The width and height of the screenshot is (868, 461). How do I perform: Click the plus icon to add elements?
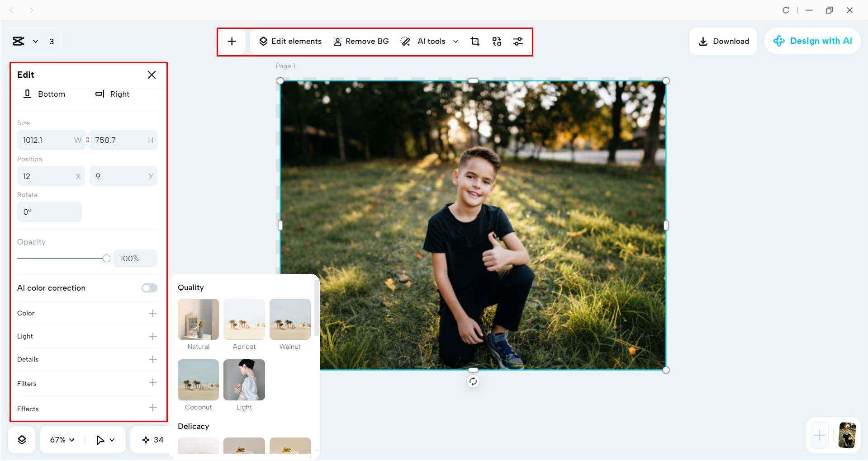[x=232, y=41]
